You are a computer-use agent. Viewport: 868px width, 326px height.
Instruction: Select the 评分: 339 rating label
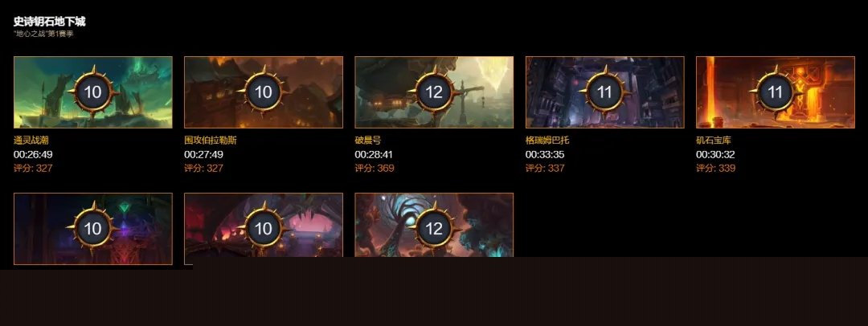(x=716, y=169)
